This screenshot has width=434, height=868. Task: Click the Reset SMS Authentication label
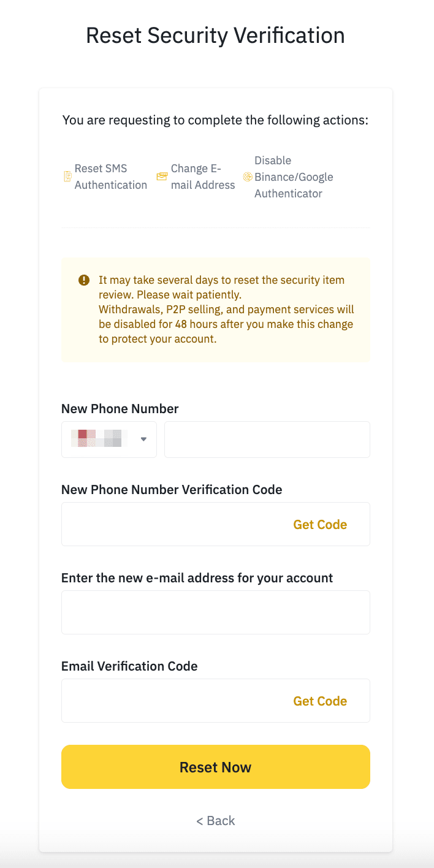coord(110,177)
